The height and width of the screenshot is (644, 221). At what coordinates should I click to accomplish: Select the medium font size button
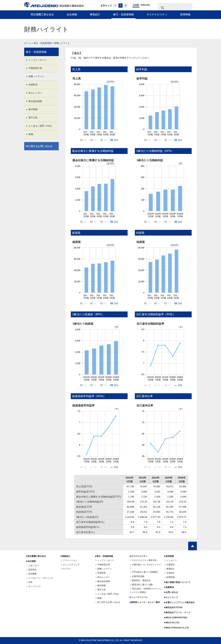tap(121, 6)
